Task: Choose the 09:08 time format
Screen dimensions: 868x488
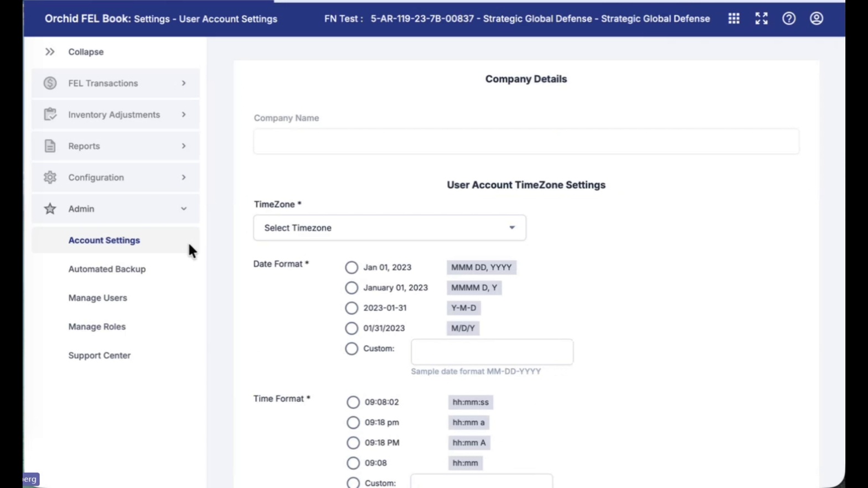Action: tap(353, 463)
